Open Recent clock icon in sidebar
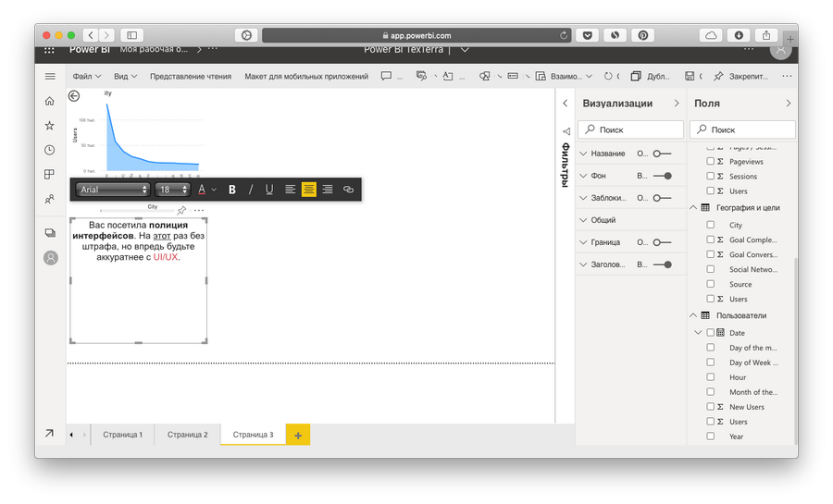This screenshot has width=833, height=504. (x=50, y=150)
